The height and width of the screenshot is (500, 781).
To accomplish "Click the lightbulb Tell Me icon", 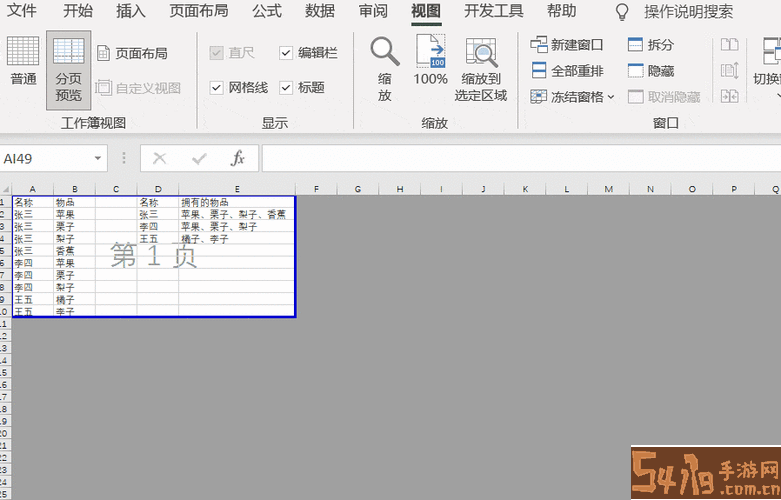I will pyautogui.click(x=622, y=12).
